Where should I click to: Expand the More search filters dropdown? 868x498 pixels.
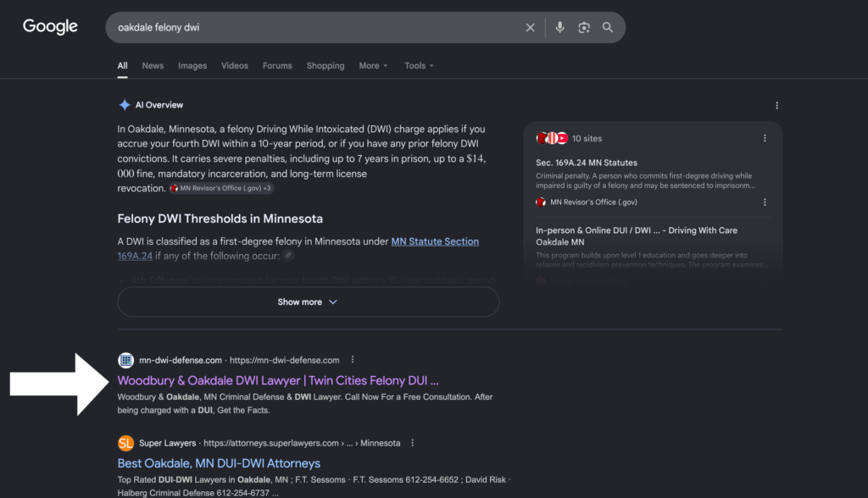tap(373, 65)
